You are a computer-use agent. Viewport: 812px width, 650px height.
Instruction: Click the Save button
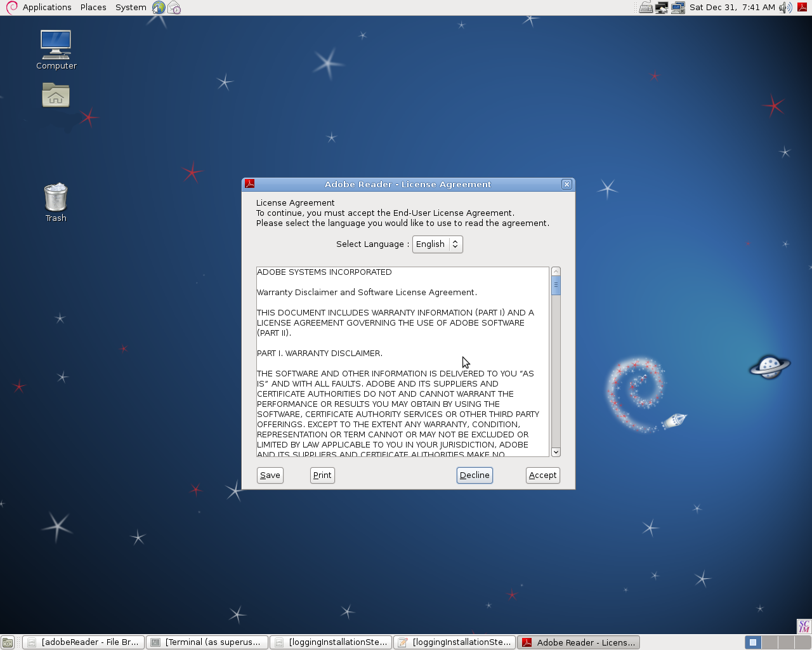(x=270, y=475)
